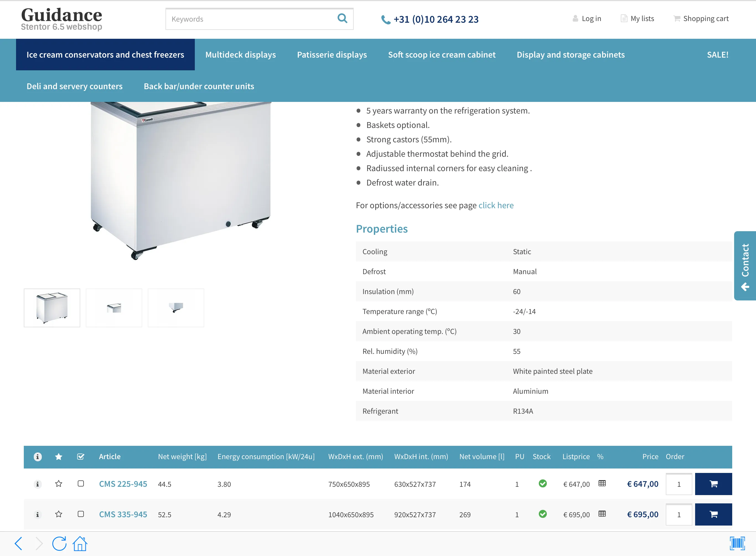
Task: Click the info icon for CMS 225-945
Action: [x=37, y=484]
